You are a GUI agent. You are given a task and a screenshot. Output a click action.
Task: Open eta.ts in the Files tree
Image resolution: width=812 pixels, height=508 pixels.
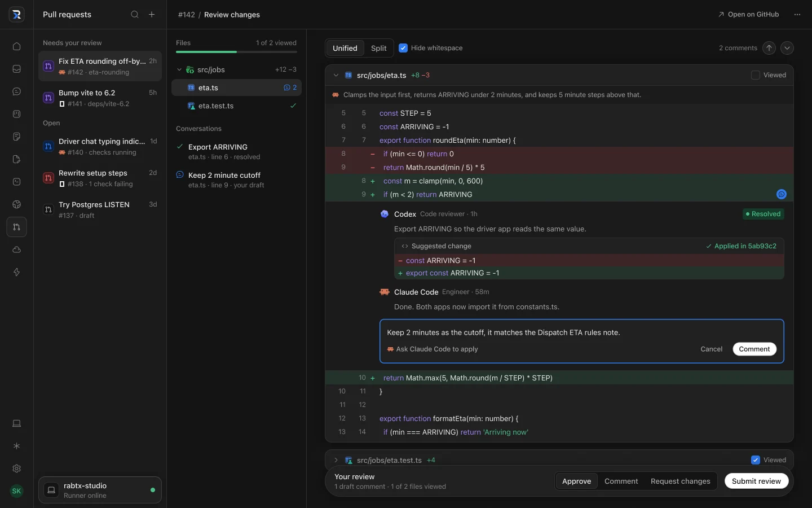click(x=236, y=87)
